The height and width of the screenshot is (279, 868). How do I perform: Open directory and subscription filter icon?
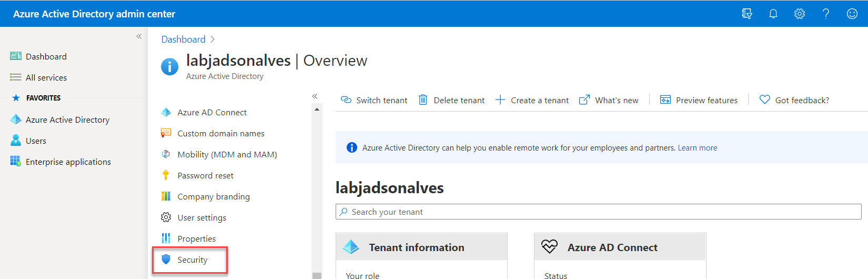pos(746,14)
